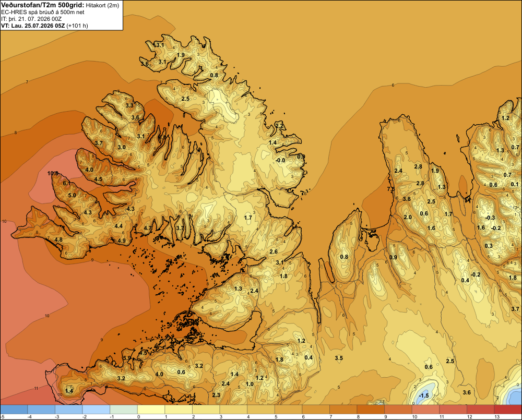Pick the pale green swatch between -1 and 0
522x420 pixels.
tap(124, 410)
